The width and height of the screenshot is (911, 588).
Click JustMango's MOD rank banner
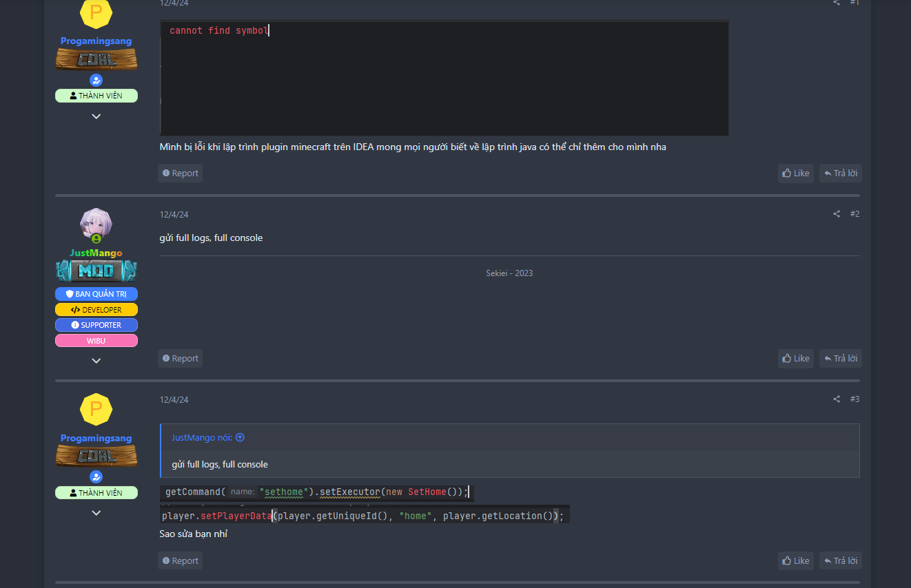96,271
